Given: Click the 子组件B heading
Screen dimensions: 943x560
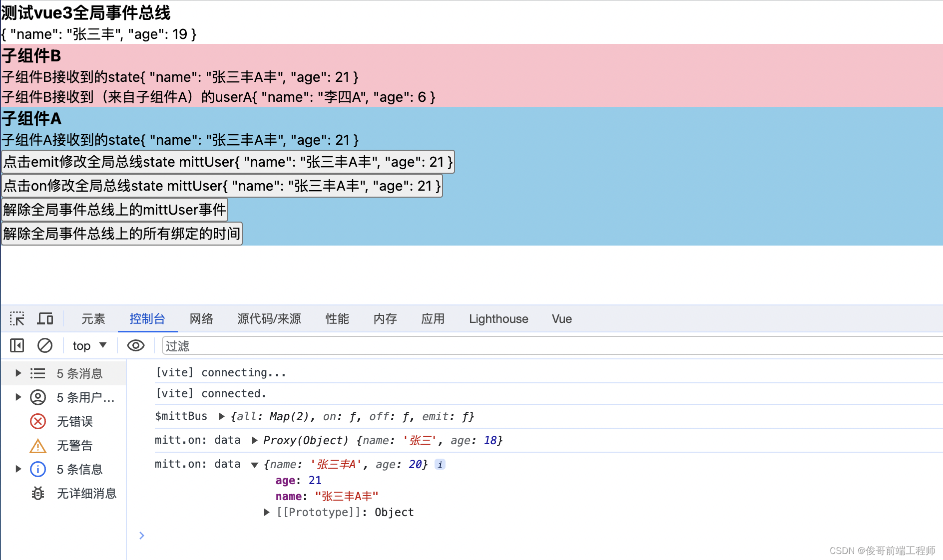Looking at the screenshot, I should coord(31,55).
